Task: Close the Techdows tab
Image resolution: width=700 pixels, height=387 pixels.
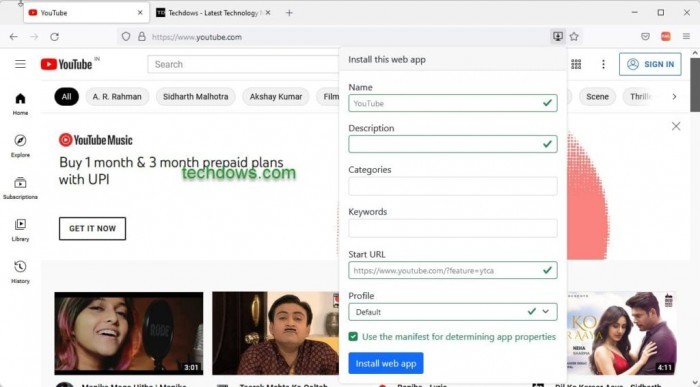Action: [x=268, y=13]
